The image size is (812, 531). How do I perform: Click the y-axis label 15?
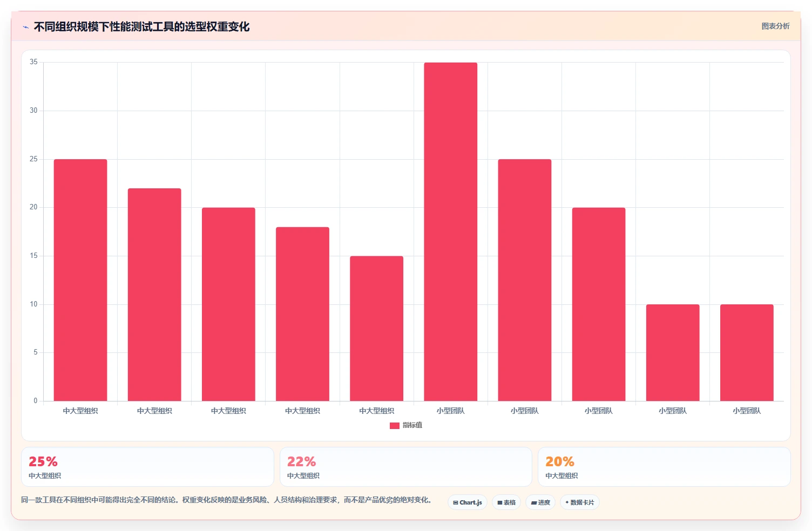tap(33, 256)
